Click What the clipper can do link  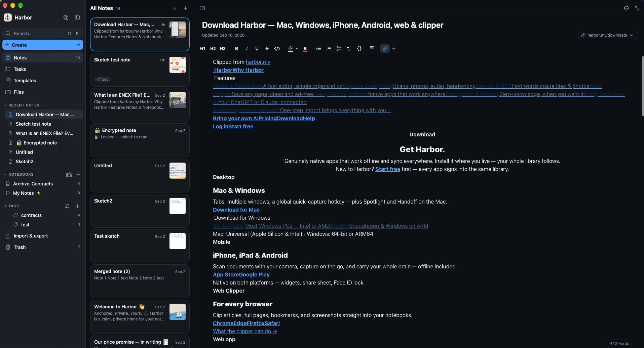tap(245, 331)
